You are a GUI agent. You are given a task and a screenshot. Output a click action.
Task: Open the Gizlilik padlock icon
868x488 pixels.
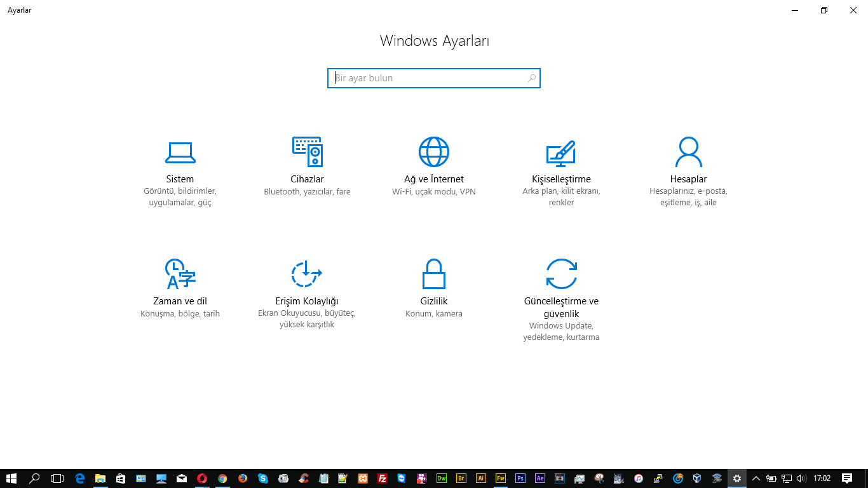pyautogui.click(x=434, y=274)
